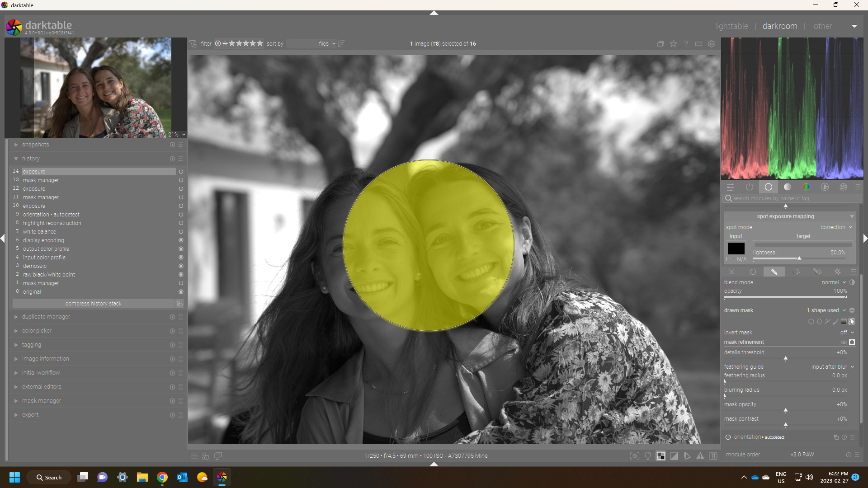Screen dimensions: 868x488
Task: Enable parametric mask blending
Action: tap(797, 272)
